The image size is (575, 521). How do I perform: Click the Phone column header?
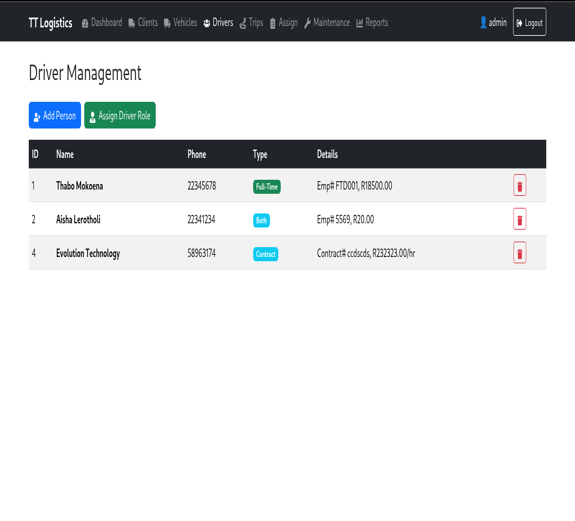197,154
